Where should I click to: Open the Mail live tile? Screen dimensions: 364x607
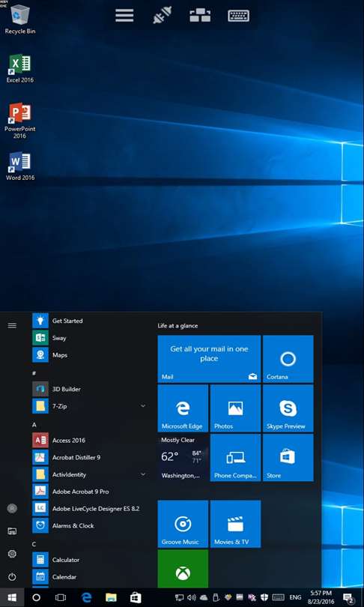pos(209,359)
